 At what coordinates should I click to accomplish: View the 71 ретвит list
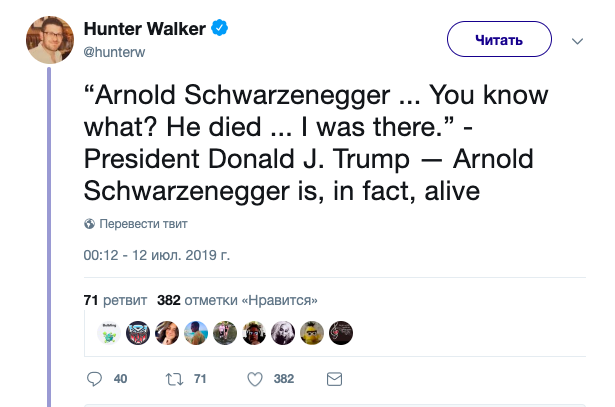point(115,300)
